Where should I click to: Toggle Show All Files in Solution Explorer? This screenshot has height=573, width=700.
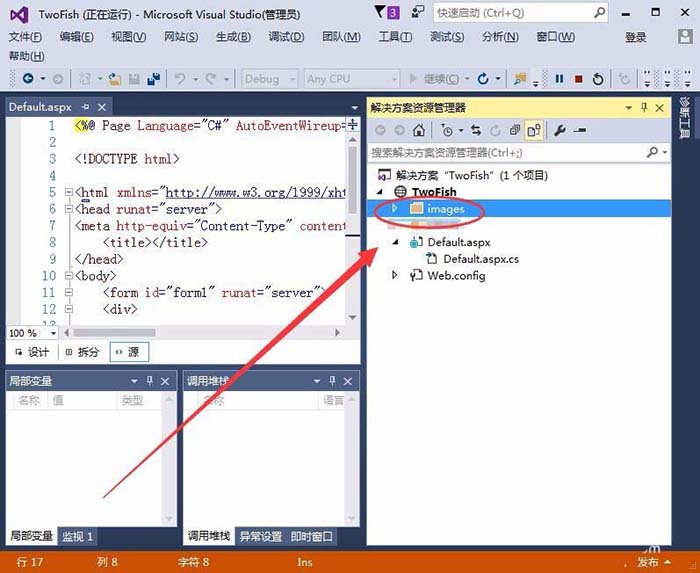coord(534,130)
